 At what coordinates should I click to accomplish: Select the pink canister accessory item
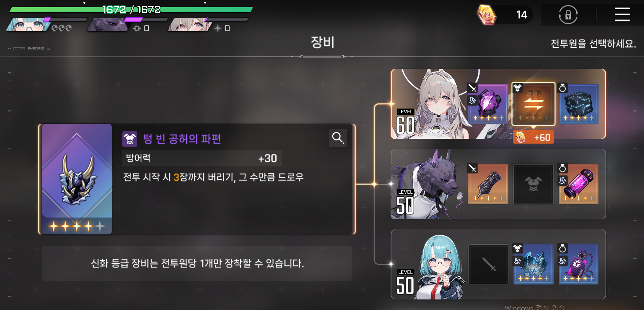[578, 184]
